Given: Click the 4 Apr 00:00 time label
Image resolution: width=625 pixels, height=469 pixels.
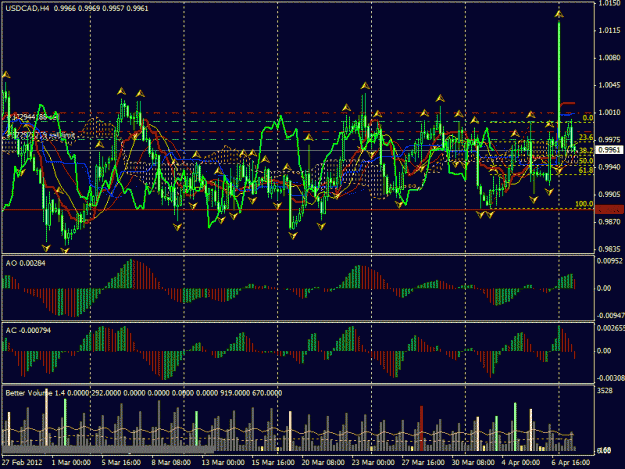Looking at the screenshot, I should 521,463.
